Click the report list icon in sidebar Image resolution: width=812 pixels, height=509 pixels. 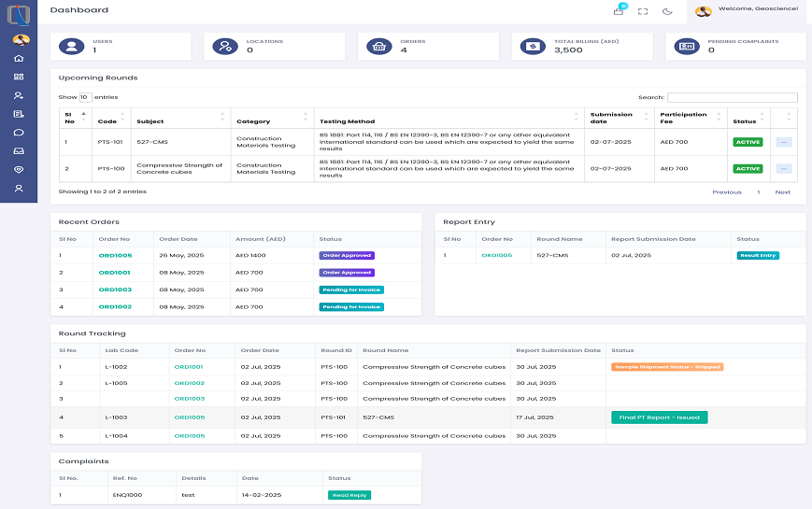19,114
